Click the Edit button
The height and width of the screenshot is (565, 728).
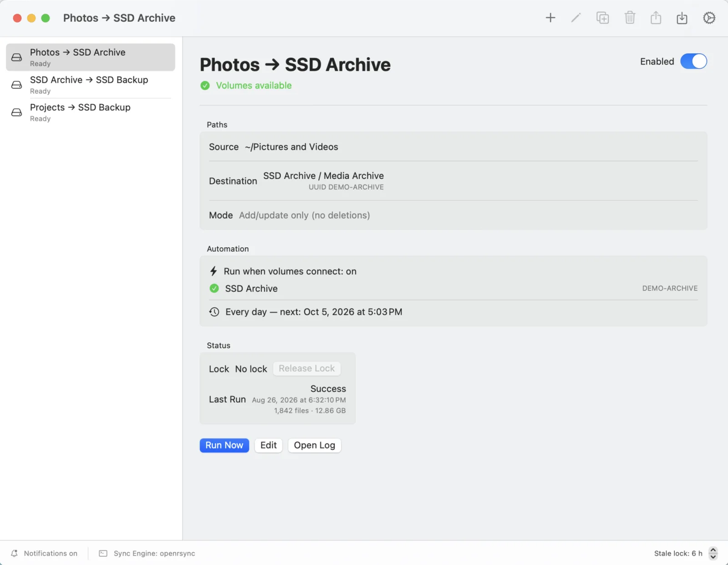[268, 445]
